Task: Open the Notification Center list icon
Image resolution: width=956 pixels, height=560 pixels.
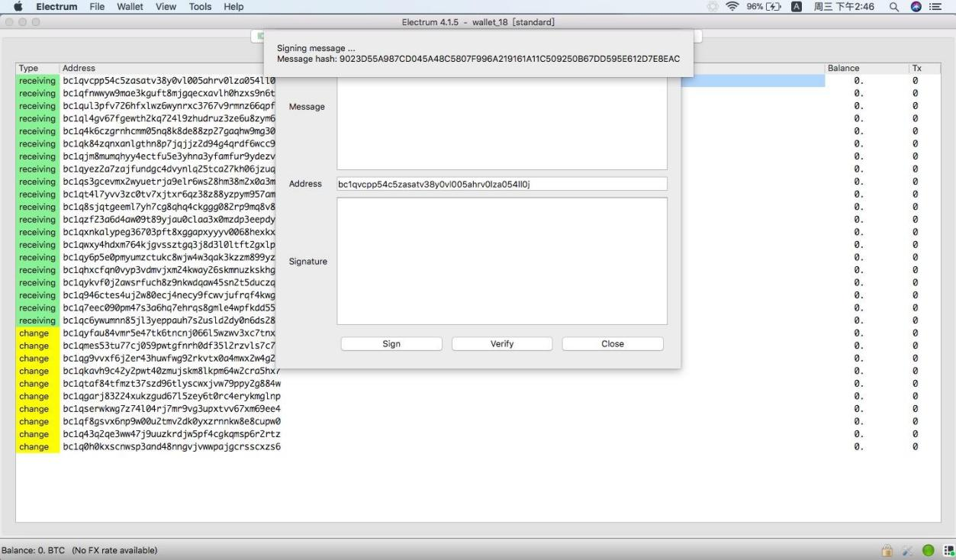Action: tap(936, 7)
